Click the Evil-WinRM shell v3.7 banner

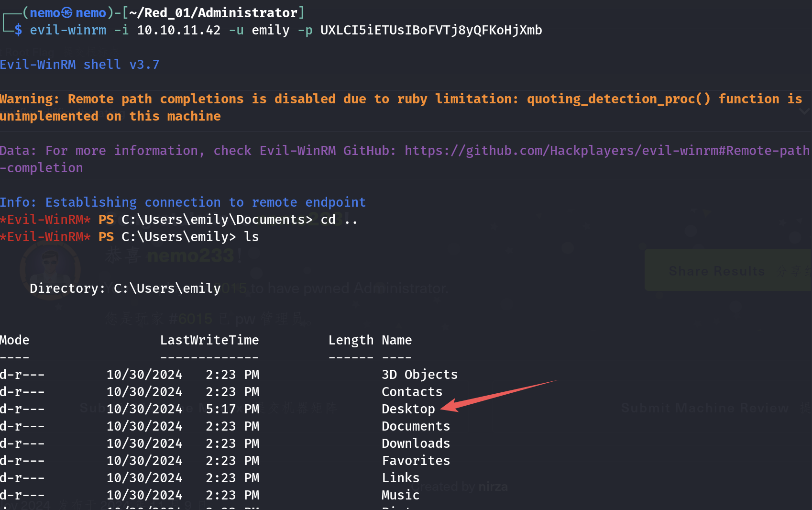[79, 65]
